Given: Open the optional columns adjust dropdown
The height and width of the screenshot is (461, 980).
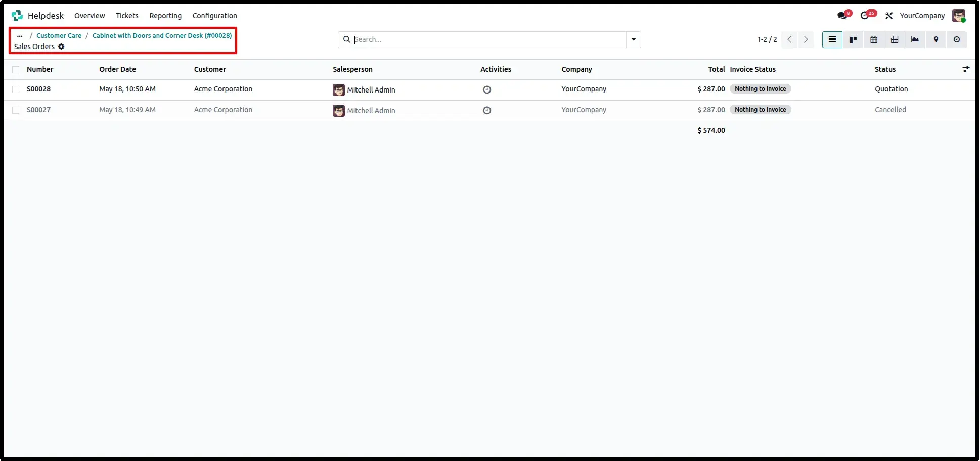Looking at the screenshot, I should coord(966,69).
